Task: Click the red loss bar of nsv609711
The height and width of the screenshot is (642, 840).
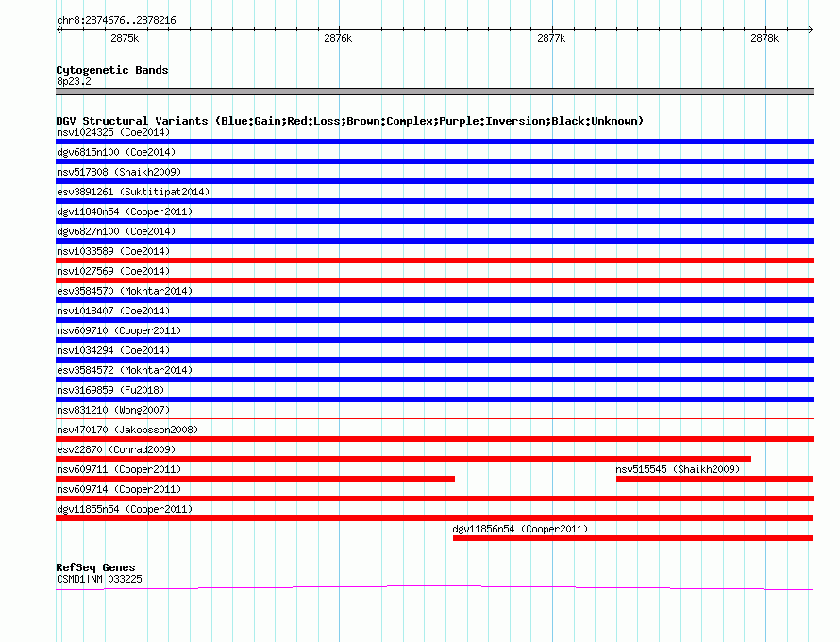Action: point(255,479)
